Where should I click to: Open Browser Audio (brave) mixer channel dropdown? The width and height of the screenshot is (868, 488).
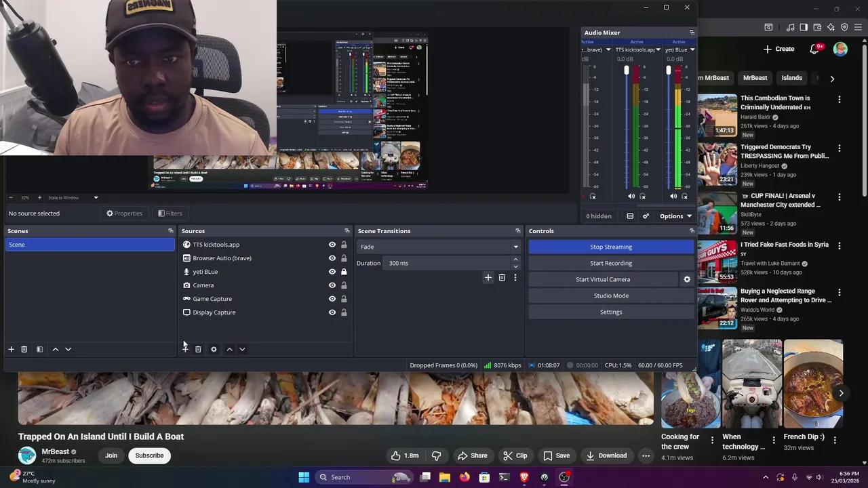(608, 49)
